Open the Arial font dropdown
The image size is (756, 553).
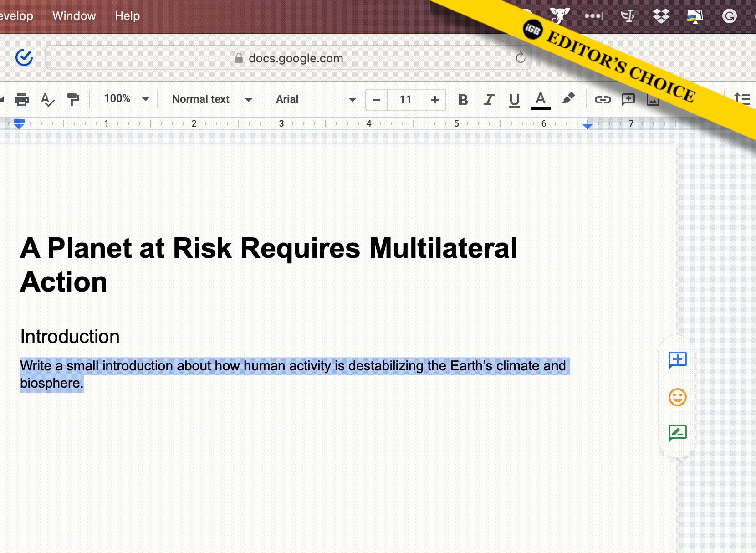(x=315, y=99)
